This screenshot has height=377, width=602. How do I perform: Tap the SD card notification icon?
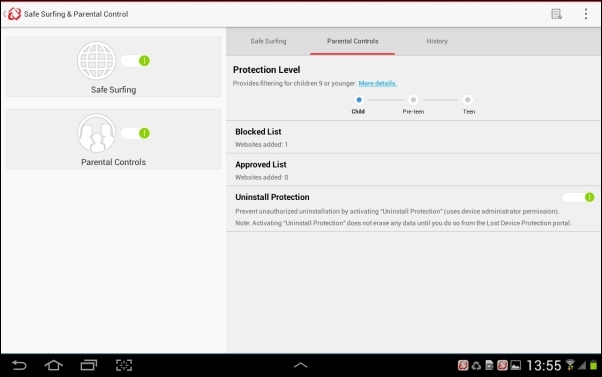click(489, 365)
